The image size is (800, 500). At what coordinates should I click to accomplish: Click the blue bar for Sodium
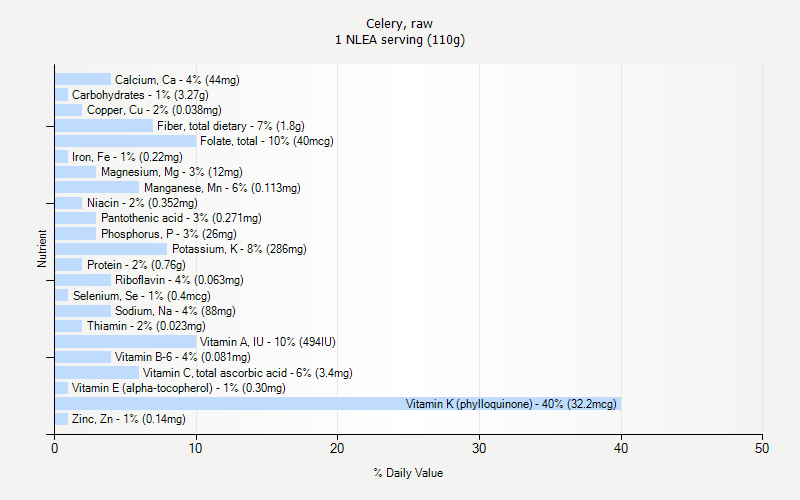tap(83, 311)
